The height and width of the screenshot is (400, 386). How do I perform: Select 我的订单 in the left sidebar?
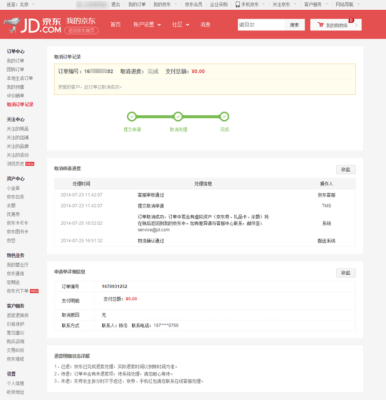(15, 61)
